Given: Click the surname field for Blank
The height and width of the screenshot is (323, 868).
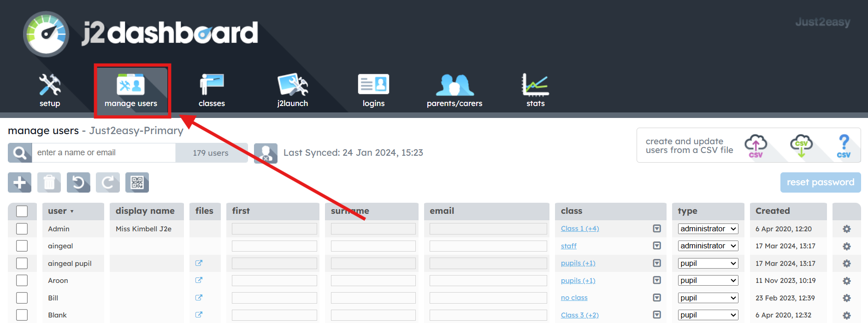Looking at the screenshot, I should 373,315.
